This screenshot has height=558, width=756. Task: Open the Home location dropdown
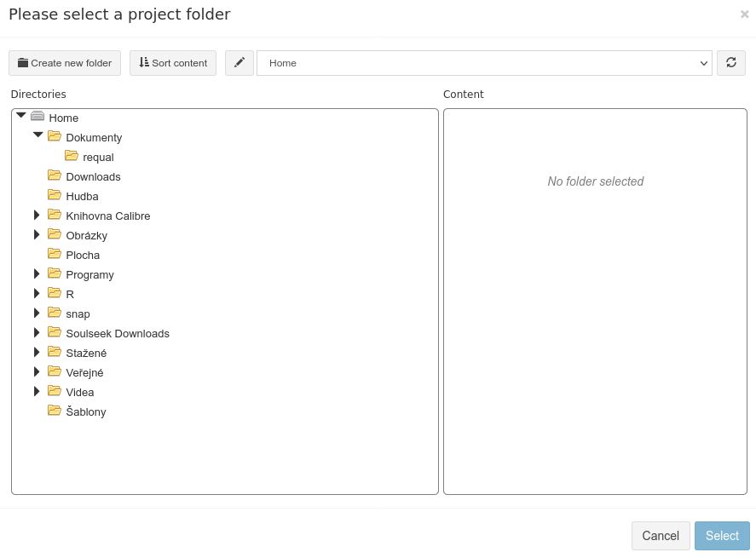[x=484, y=63]
